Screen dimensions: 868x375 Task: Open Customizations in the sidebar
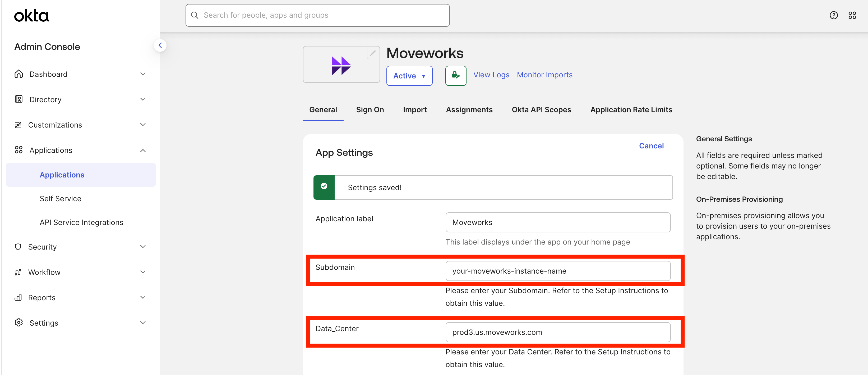click(55, 125)
